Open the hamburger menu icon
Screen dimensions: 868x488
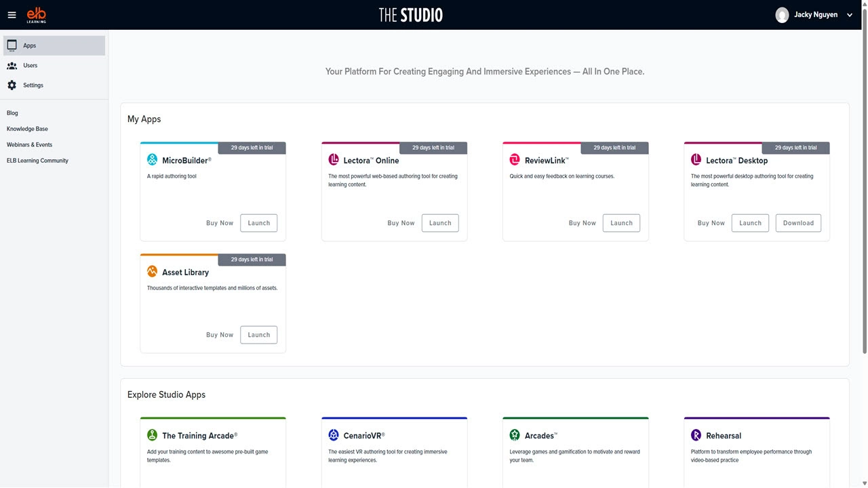coord(12,15)
